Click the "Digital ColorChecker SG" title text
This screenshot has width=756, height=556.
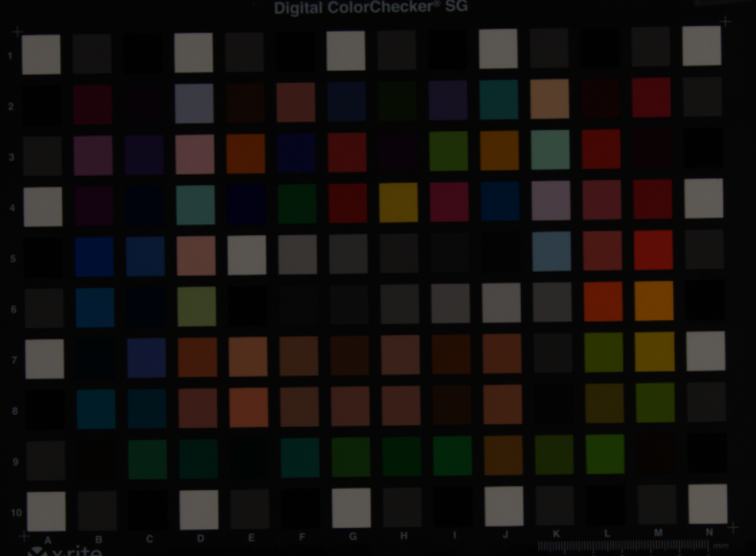[x=371, y=7]
